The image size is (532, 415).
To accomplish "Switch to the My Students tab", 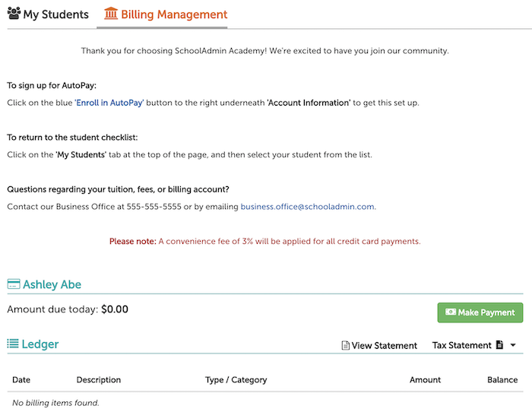I will tap(48, 14).
